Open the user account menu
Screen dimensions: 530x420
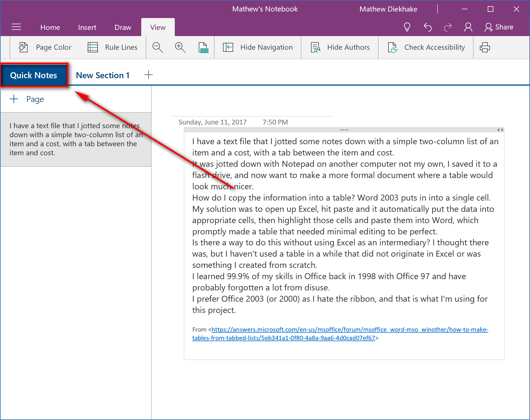coord(468,27)
